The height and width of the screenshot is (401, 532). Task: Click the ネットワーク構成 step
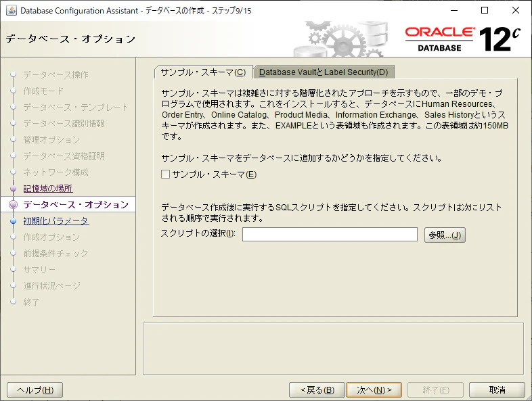(x=56, y=172)
